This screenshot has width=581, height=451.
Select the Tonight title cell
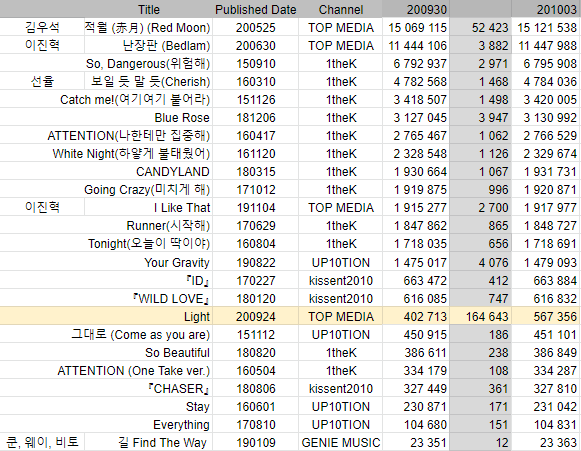(x=149, y=243)
